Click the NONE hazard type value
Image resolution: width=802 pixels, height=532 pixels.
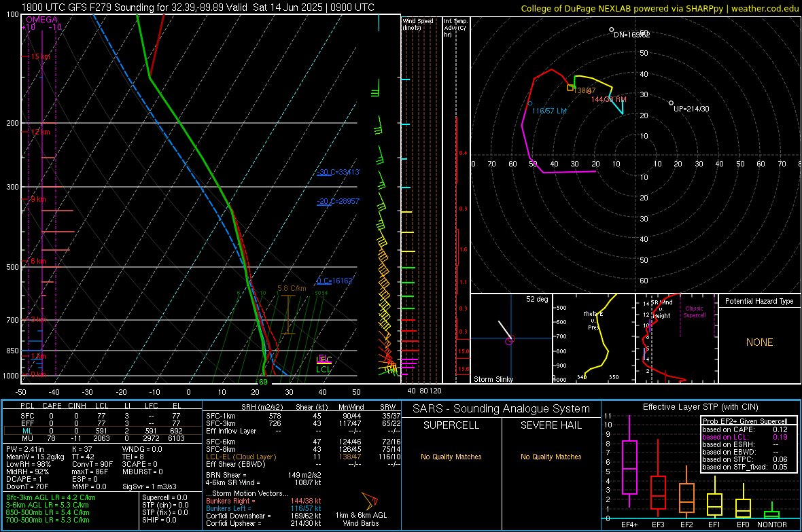point(759,342)
